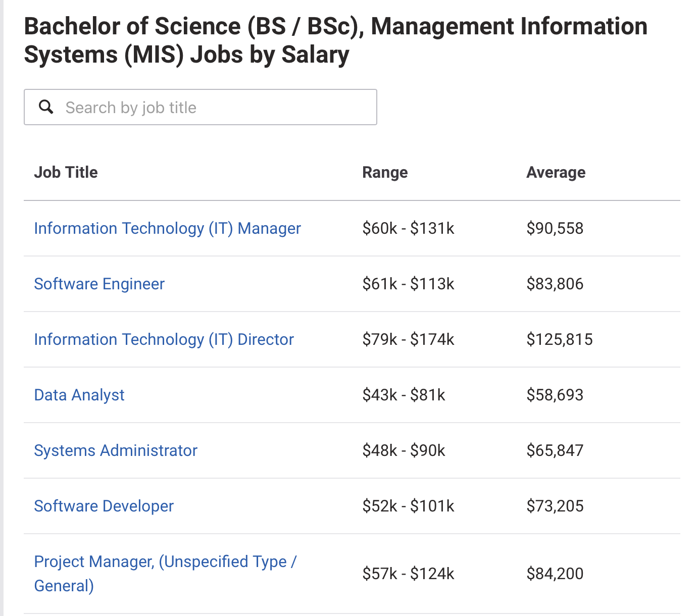699x616 pixels.
Task: Open Information Technology (IT) Director link
Action: (x=164, y=339)
